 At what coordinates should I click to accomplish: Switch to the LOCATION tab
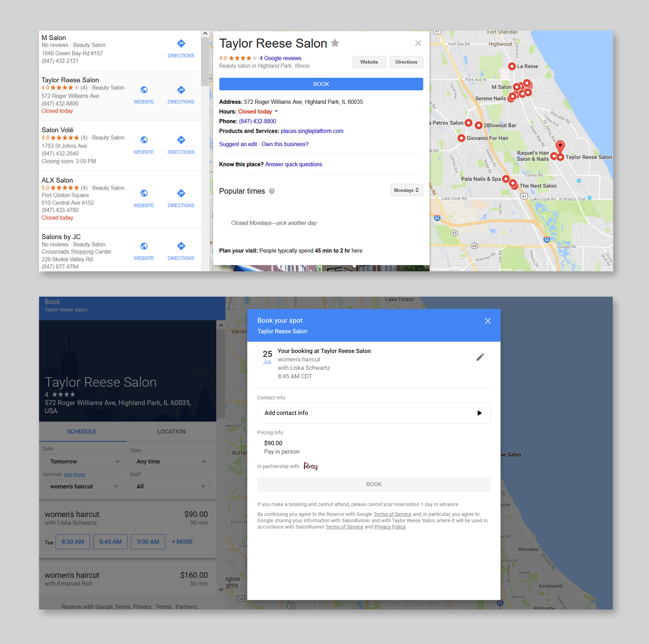(x=171, y=431)
